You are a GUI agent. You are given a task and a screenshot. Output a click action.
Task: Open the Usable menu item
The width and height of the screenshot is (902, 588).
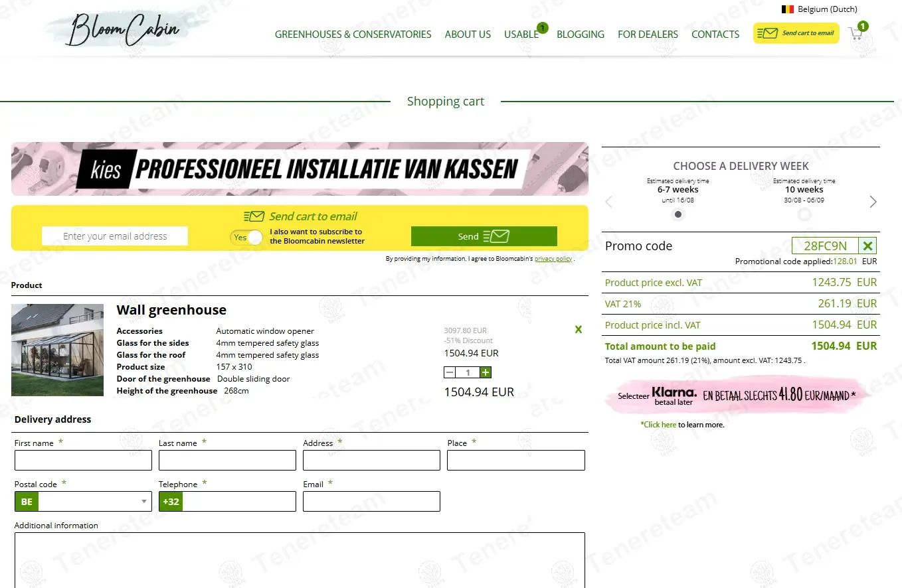coord(521,35)
